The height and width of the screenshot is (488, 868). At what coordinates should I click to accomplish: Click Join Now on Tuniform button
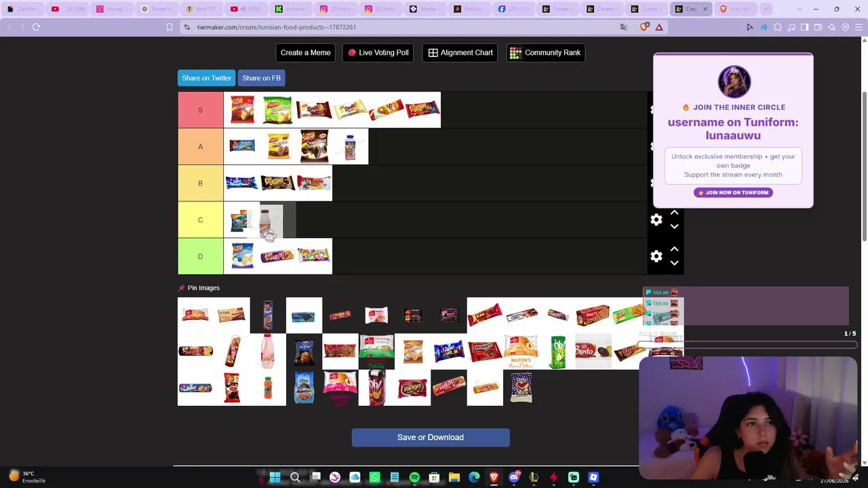click(x=733, y=192)
